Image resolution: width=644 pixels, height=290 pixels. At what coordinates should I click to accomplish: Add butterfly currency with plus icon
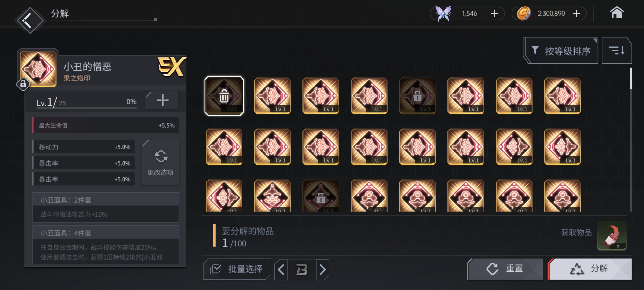click(494, 14)
